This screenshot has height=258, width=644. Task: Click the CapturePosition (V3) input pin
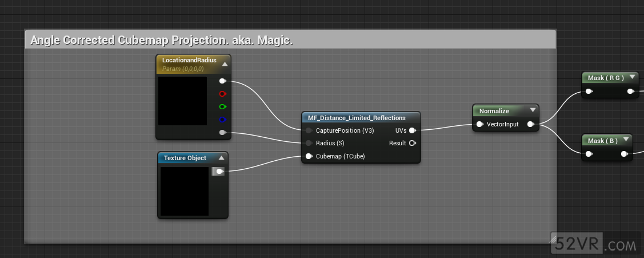point(309,130)
